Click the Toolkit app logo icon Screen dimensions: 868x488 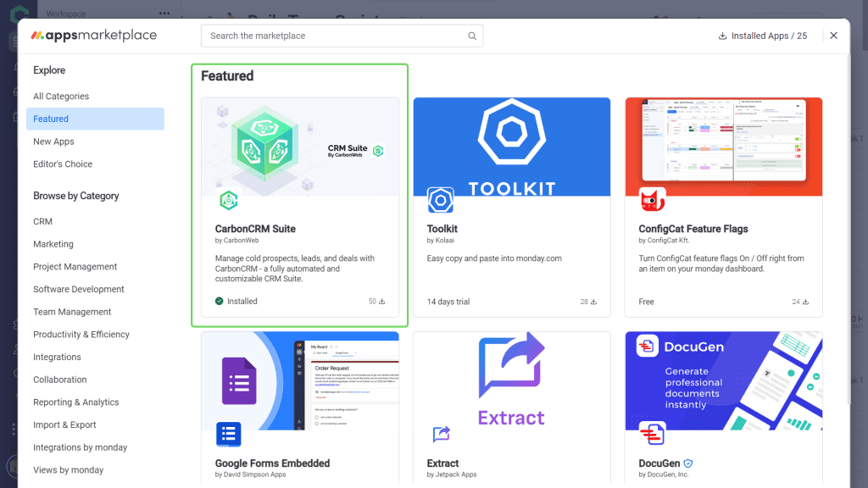tap(441, 200)
